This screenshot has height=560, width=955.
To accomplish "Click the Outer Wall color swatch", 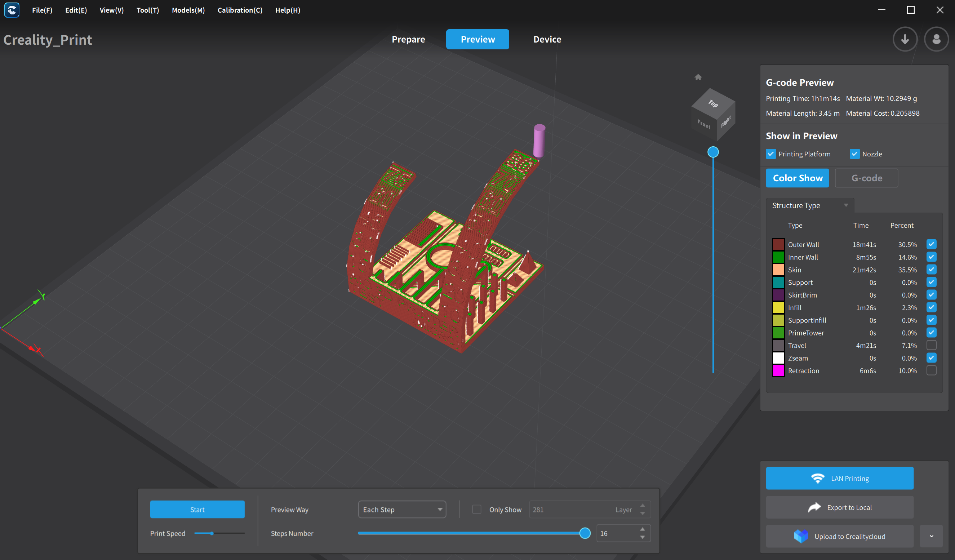I will tap(778, 244).
